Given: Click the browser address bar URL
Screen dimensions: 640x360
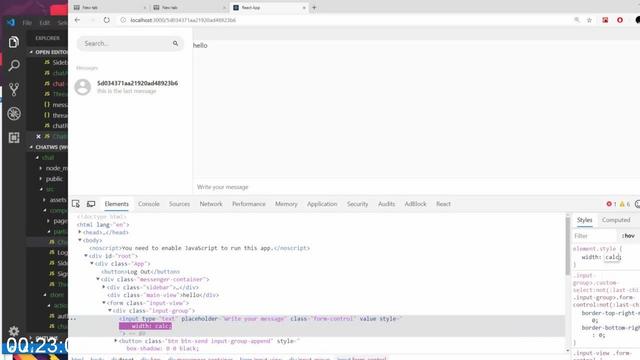Looking at the screenshot, I should click(x=183, y=20).
